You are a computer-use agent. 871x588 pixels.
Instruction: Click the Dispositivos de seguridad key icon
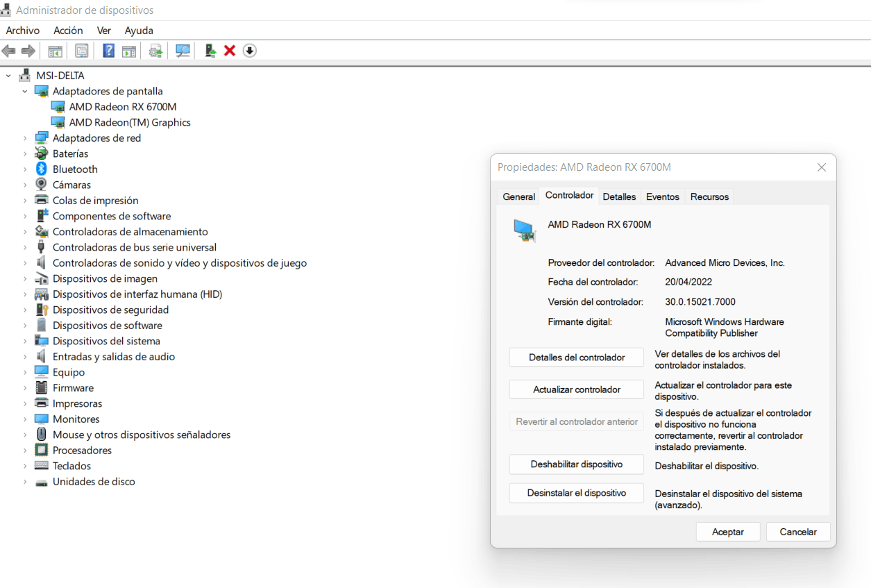coord(42,310)
